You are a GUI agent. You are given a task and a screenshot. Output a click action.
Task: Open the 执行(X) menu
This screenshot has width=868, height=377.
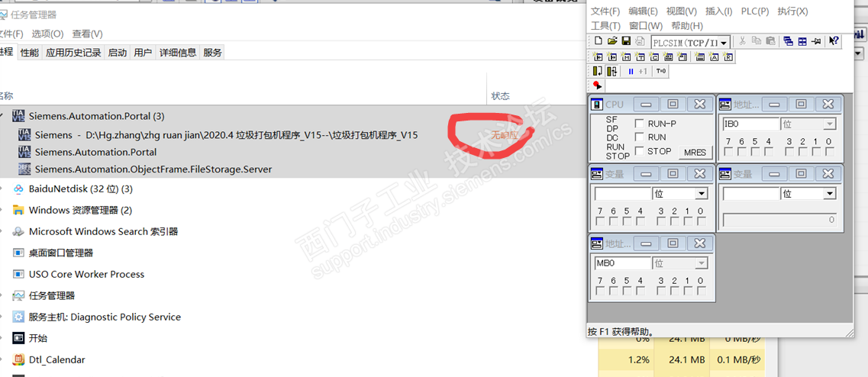(792, 11)
